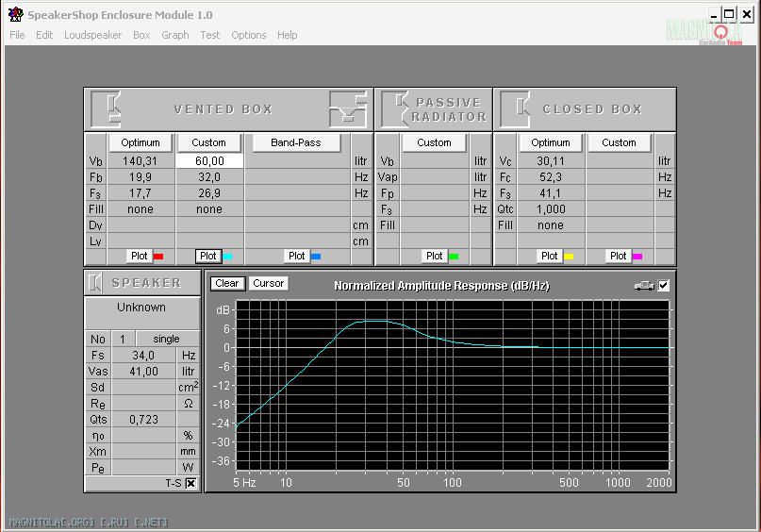Viewport: 761px width, 532px height.
Task: Click the SpeakerShop app icon in title bar
Action: pyautogui.click(x=15, y=14)
